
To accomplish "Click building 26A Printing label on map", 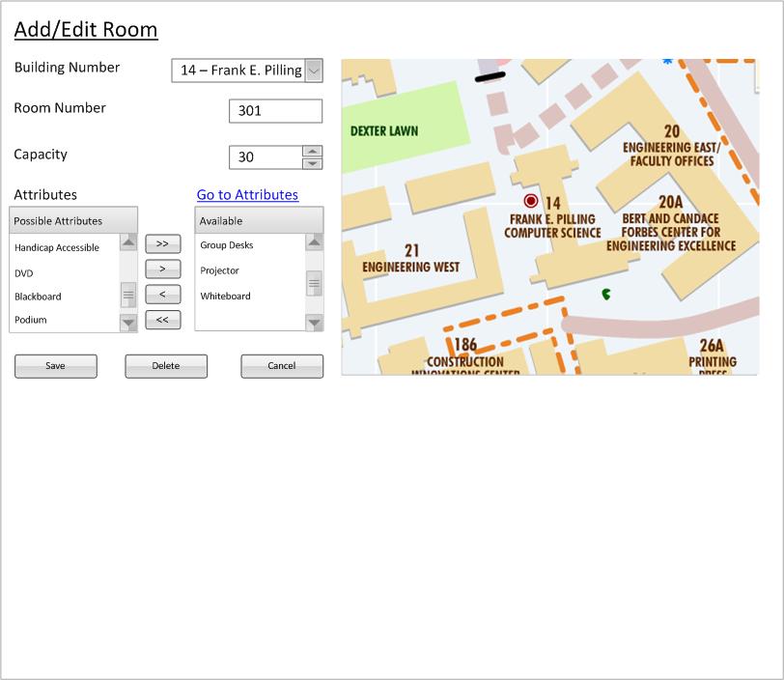I will [x=713, y=356].
